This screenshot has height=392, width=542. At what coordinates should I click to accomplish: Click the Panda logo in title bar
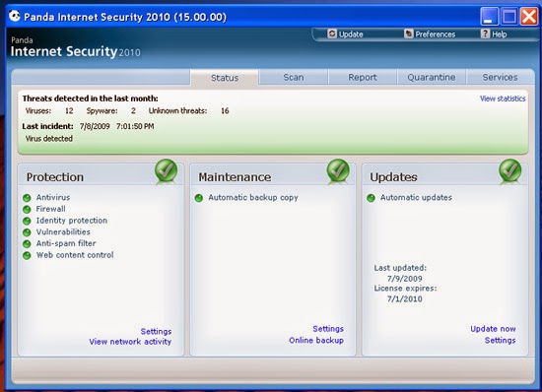tap(15, 16)
